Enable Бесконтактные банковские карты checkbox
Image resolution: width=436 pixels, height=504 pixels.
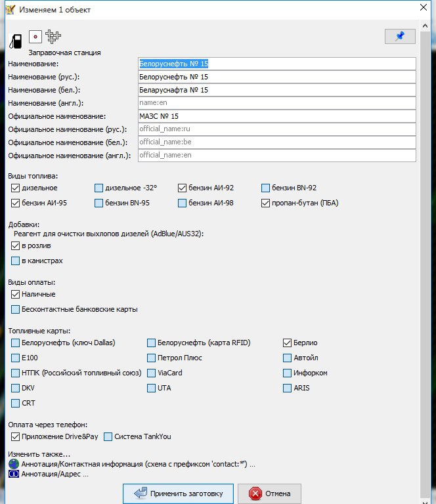point(16,309)
